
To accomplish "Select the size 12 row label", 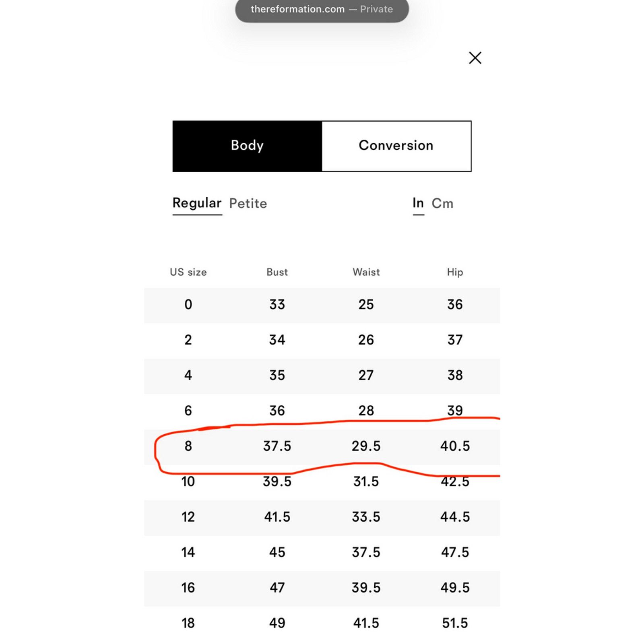I will [188, 517].
